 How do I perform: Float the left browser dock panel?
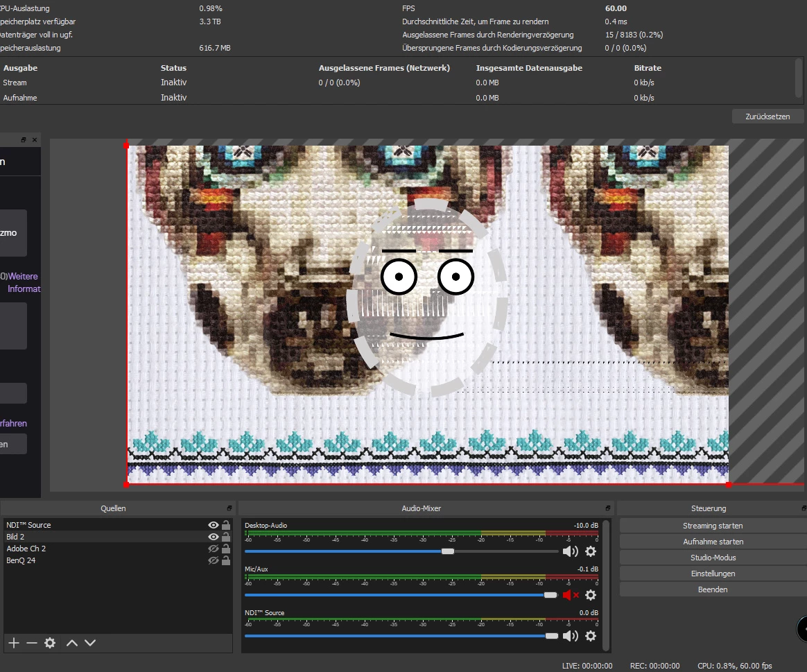23,139
